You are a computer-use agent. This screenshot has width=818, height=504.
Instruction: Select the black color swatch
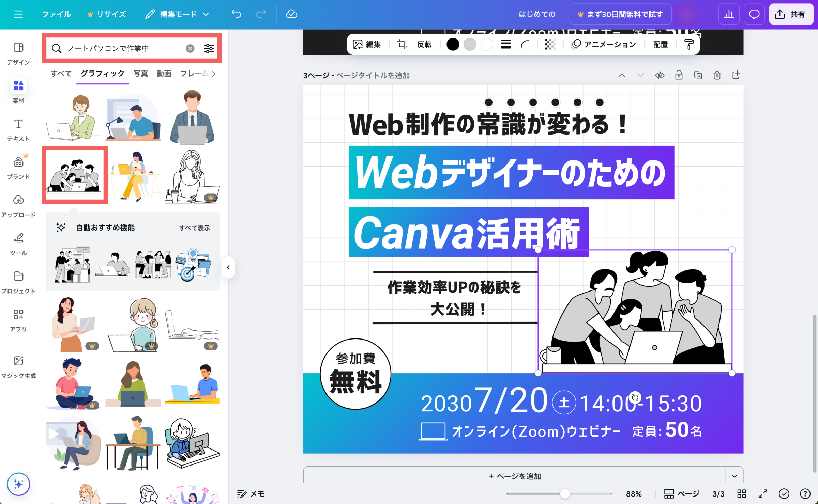453,45
